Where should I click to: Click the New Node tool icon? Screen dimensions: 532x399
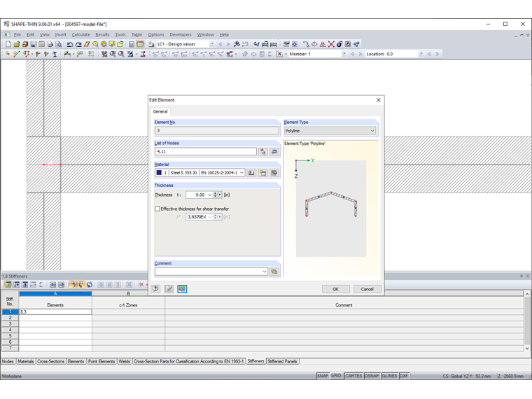point(8,54)
